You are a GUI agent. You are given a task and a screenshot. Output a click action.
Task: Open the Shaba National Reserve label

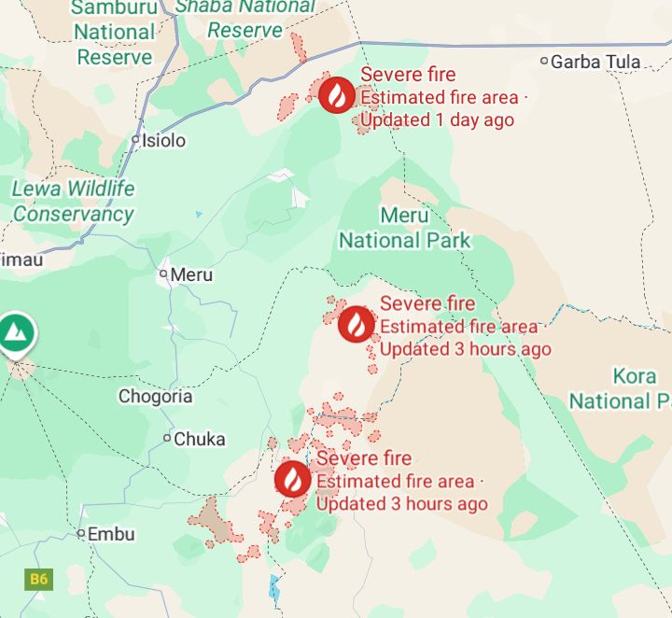click(245, 20)
